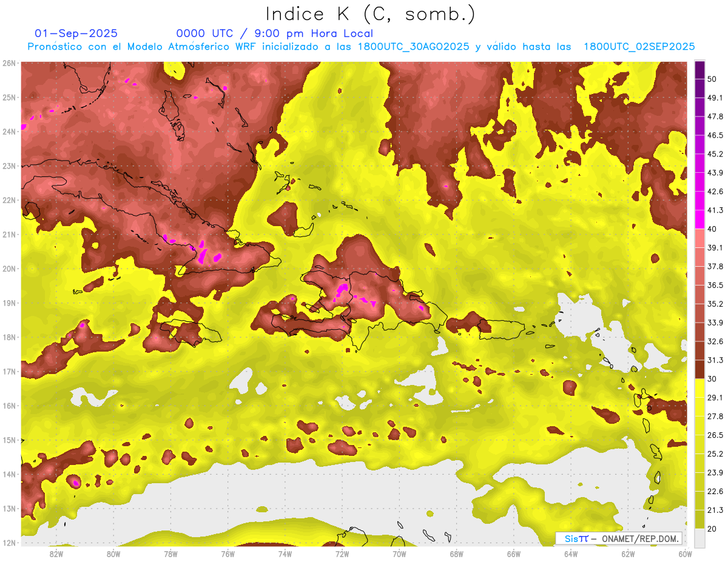Click the longitude axis label "78W"
Screen dimensions: 728x562
tap(170, 554)
